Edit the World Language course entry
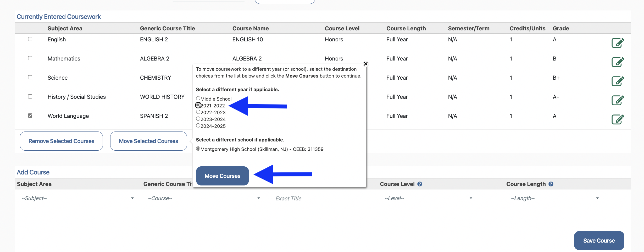 point(618,119)
